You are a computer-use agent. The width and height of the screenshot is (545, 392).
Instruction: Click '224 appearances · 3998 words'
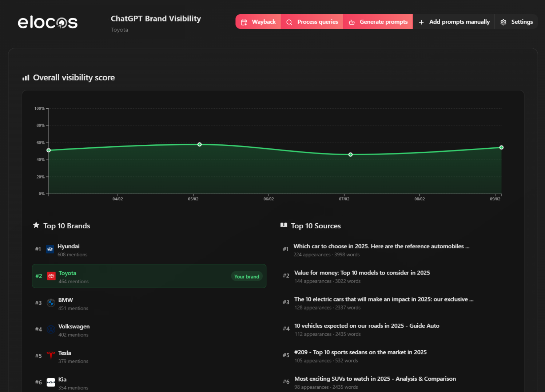(x=327, y=255)
